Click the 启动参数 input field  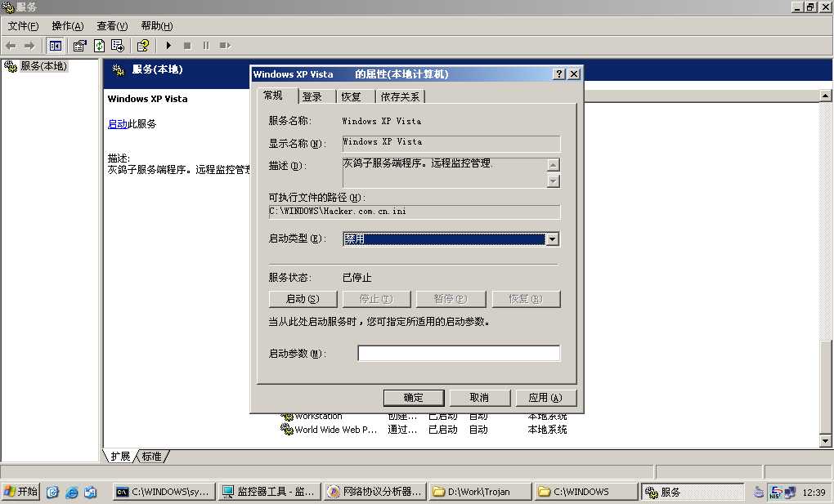(459, 353)
